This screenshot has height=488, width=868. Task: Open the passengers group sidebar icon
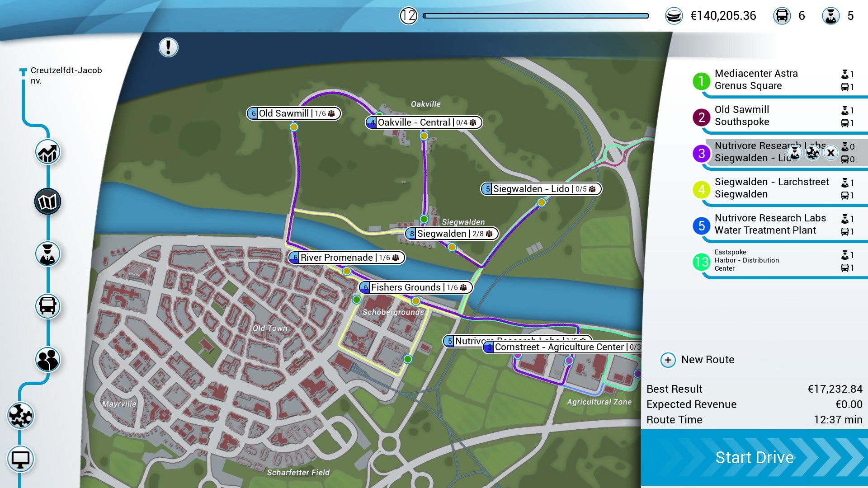click(x=47, y=360)
